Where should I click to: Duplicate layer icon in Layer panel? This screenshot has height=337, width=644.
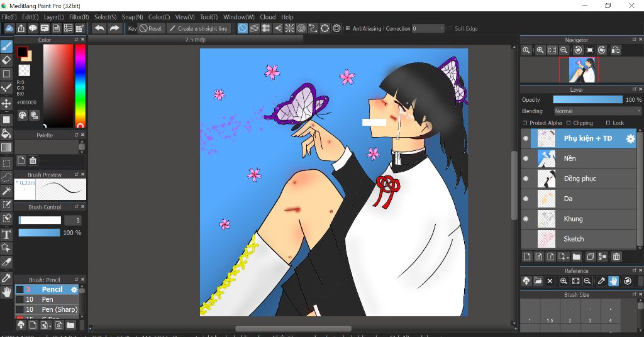pyautogui.click(x=590, y=257)
